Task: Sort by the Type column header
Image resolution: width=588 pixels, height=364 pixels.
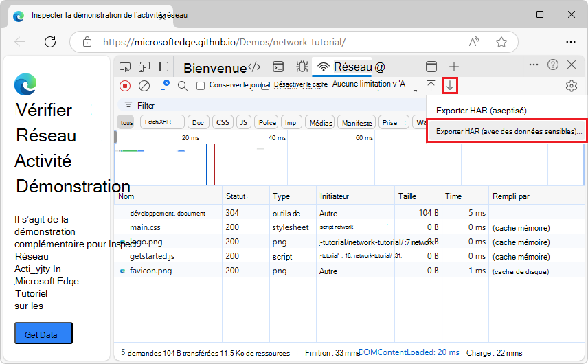Action: click(x=293, y=196)
